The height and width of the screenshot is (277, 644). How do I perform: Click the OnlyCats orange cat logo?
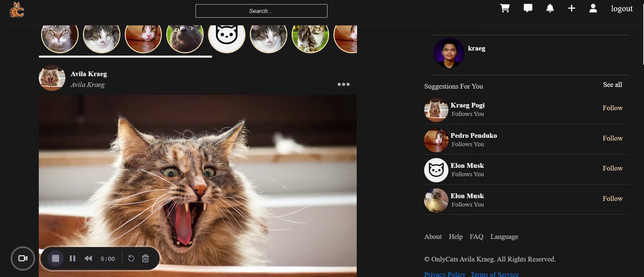pos(17,10)
